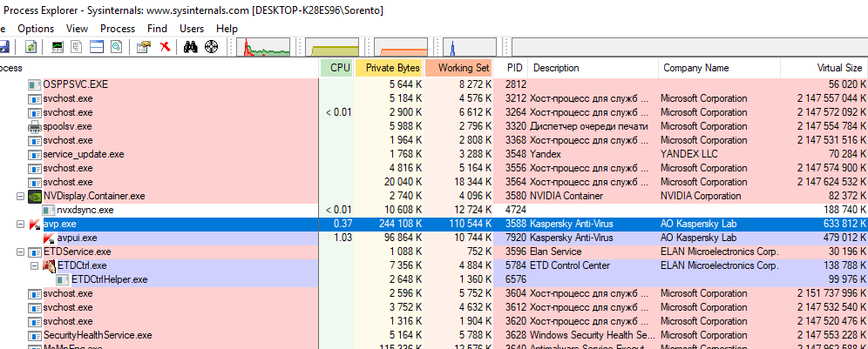Select the spoolsv.exe process row
The height and width of the screenshot is (349, 868).
tap(434, 127)
